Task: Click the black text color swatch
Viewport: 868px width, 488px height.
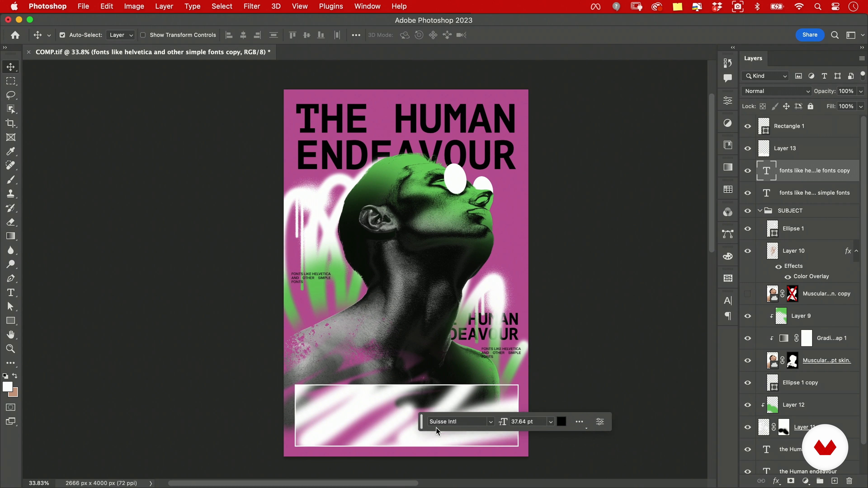Action: [561, 422]
